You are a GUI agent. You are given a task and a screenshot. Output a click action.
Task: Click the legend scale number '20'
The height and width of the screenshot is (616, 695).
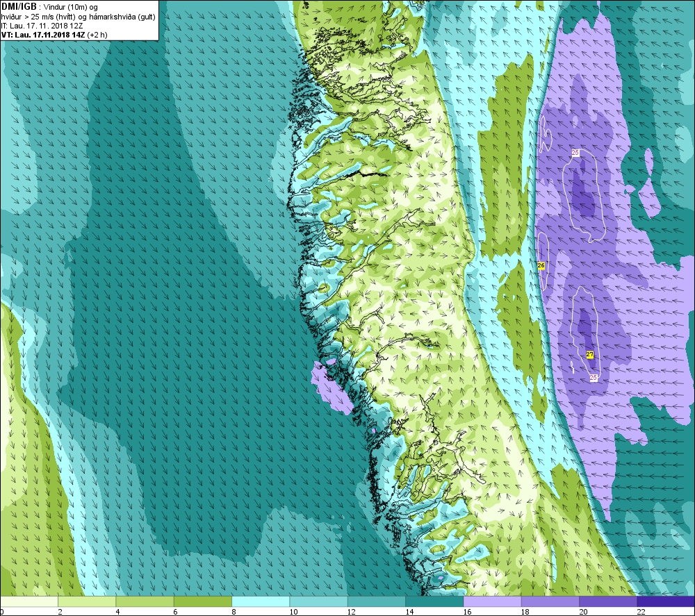pyautogui.click(x=583, y=612)
